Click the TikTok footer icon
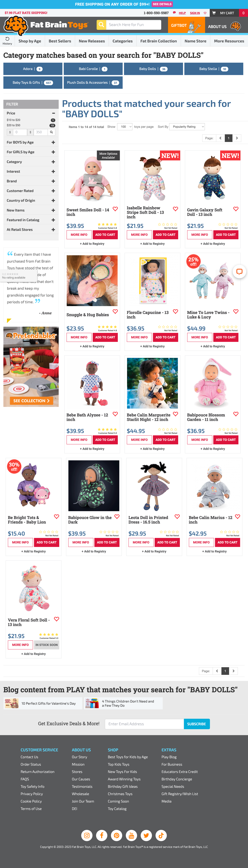248x868 pixels. coord(161,835)
